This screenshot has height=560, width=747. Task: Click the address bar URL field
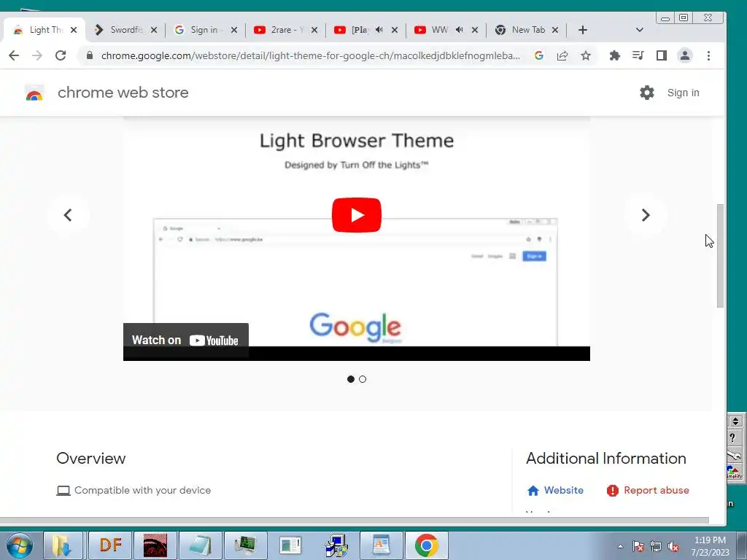pos(311,55)
